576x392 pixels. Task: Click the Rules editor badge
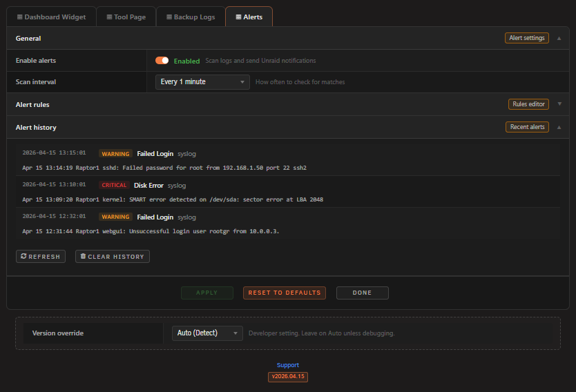pos(528,104)
